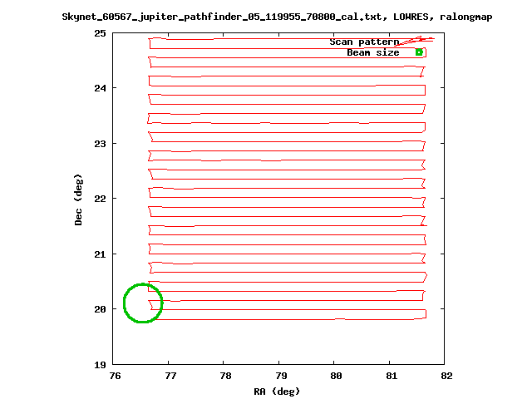Click the 'Dec (deg)' y-axis label
This screenshot has height=399, width=532.
coord(78,199)
